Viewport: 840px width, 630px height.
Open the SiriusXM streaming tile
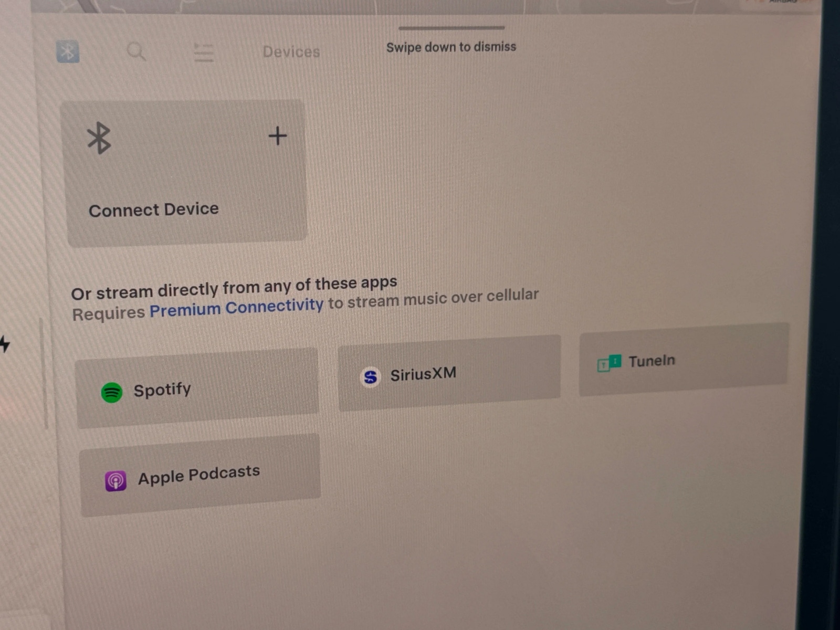tap(449, 373)
